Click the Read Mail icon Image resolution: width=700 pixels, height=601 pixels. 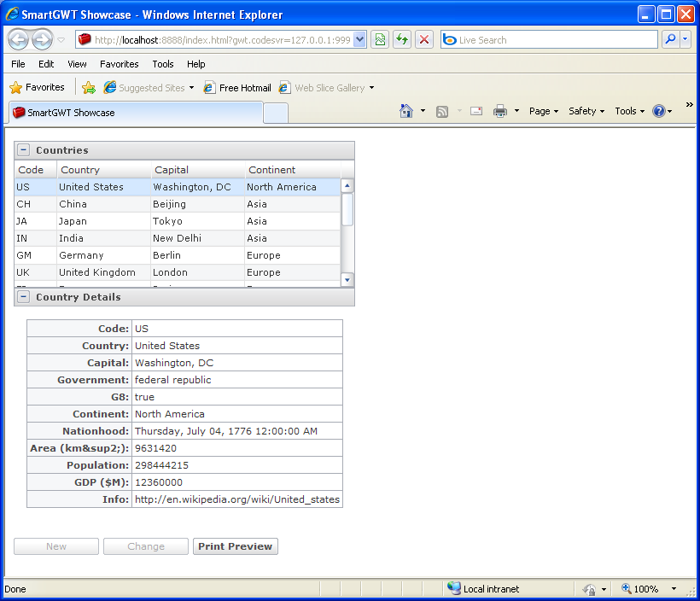(476, 111)
